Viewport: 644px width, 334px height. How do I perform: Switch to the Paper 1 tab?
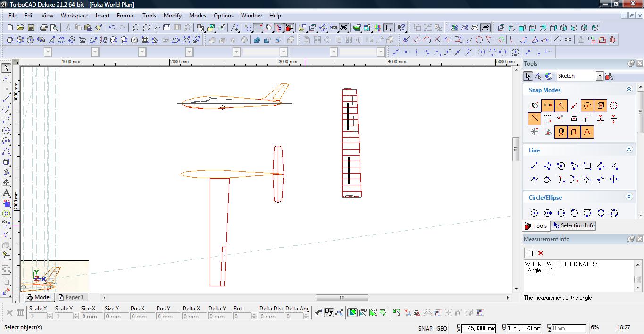tap(71, 297)
